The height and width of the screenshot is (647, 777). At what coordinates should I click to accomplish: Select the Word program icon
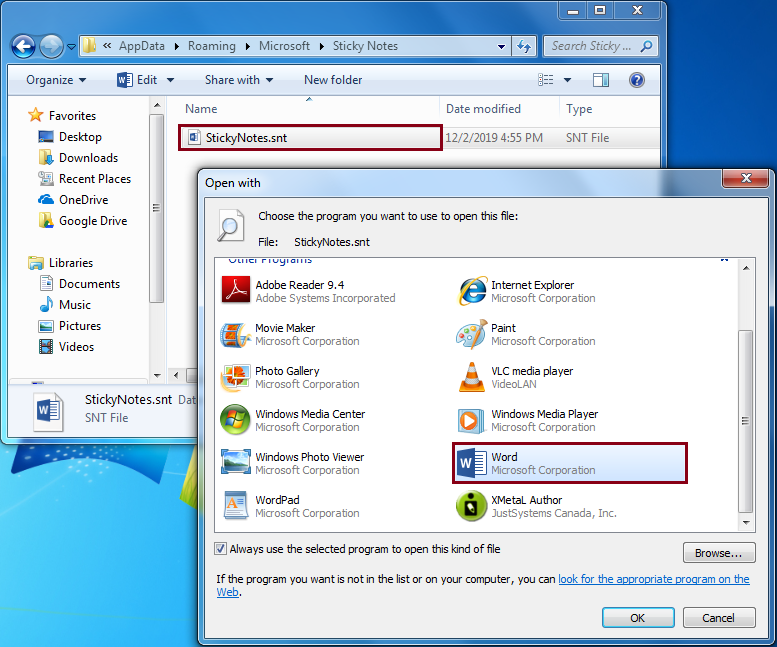471,463
